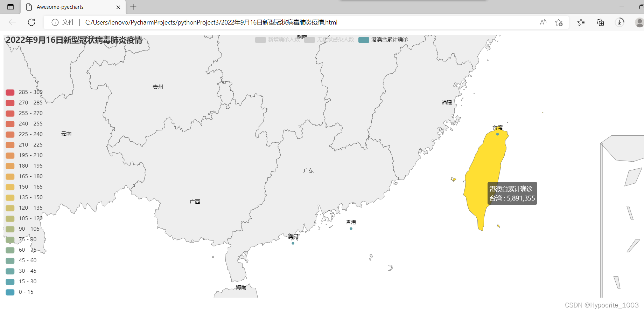Viewport: 644px width, 312px height.
Task: Select the 270 - 285 legend range
Action: [24, 103]
